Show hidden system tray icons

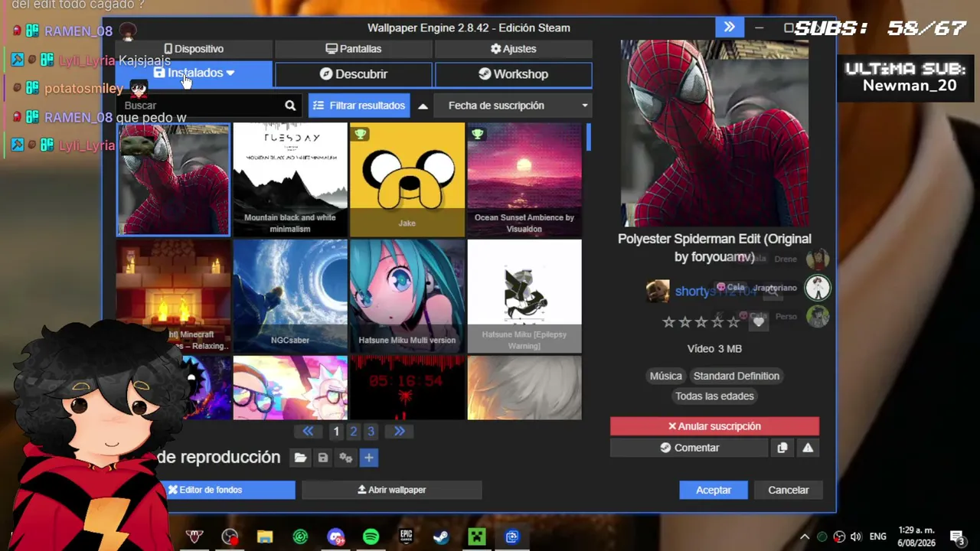(805, 536)
